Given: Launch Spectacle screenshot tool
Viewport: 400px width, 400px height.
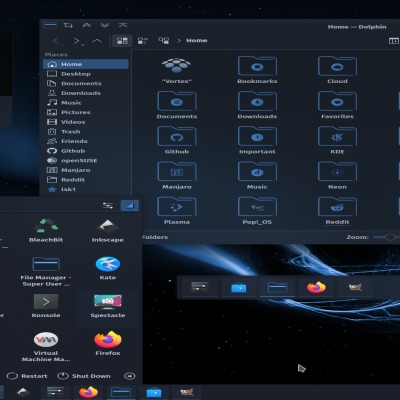Looking at the screenshot, I should (107, 306).
